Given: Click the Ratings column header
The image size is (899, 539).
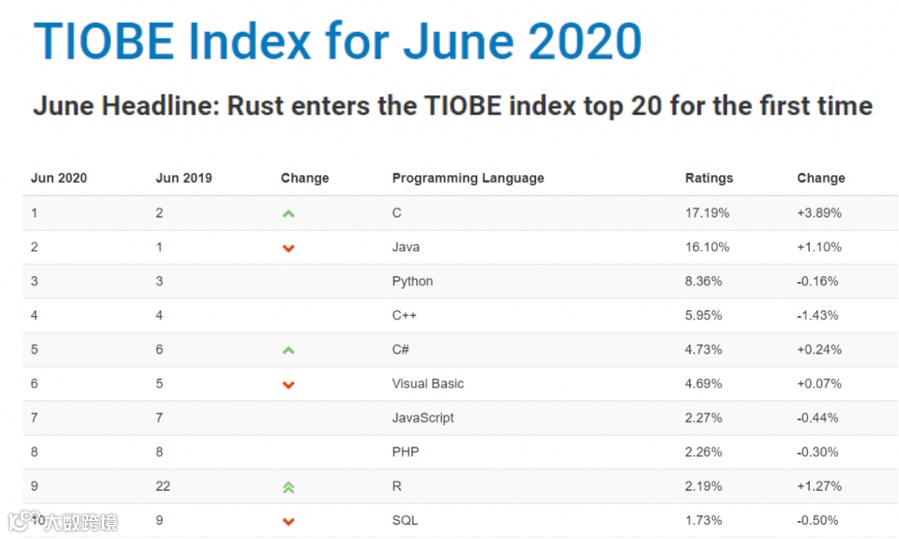Looking at the screenshot, I should pos(709,178).
